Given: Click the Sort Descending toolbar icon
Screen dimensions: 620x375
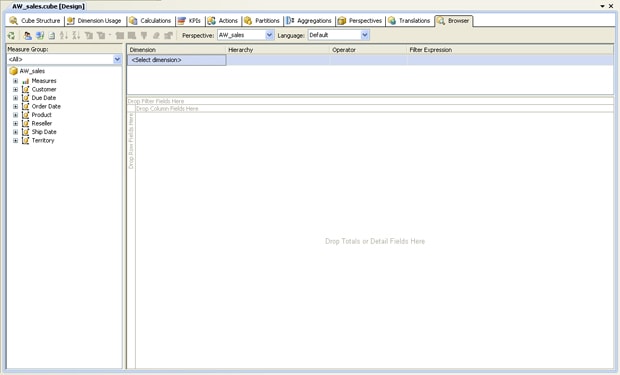Looking at the screenshot, I should [76, 36].
